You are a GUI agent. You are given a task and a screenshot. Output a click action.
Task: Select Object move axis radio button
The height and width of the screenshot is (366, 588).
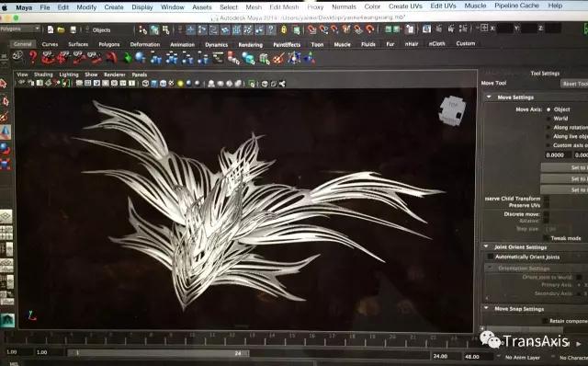[548, 109]
